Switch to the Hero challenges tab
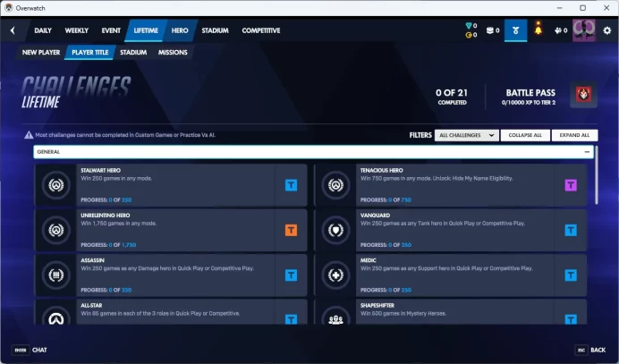The width and height of the screenshot is (619, 364). coord(180,30)
